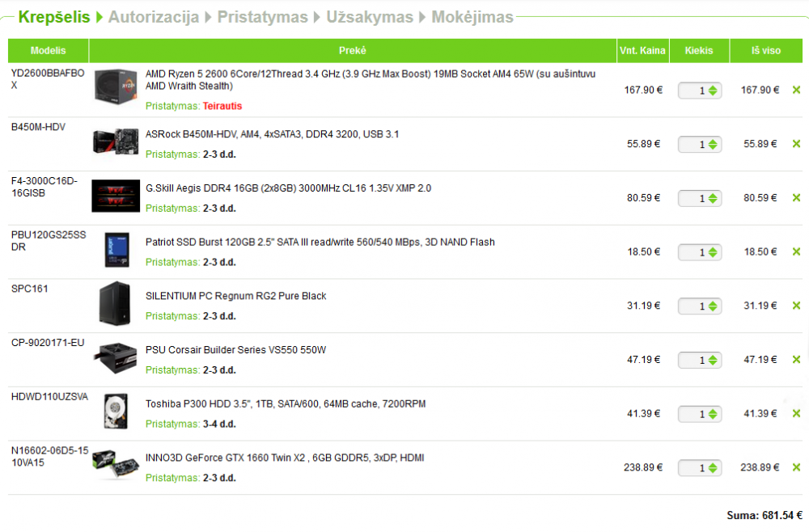Screen dimensions: 809x532
Task: Adjust quantity stepper for Patriot SSD Burst
Action: pos(713,252)
